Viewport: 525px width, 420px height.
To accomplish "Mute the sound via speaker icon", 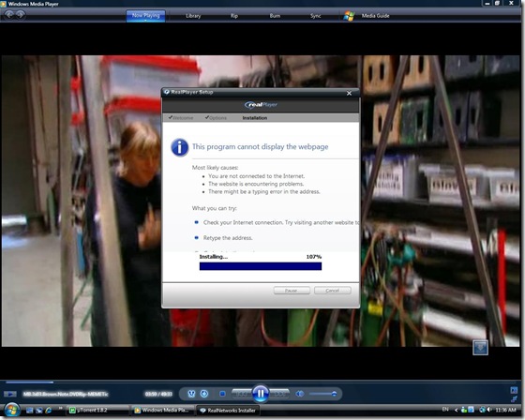I will click(300, 394).
